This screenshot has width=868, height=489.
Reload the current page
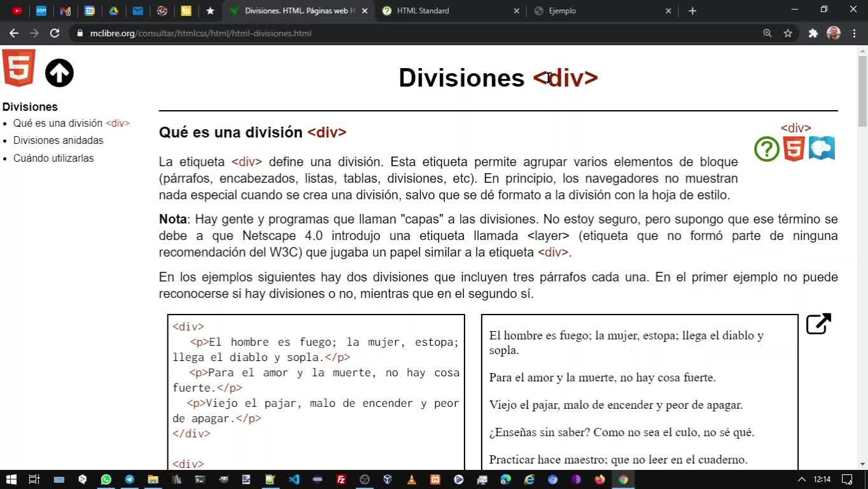pyautogui.click(x=55, y=33)
